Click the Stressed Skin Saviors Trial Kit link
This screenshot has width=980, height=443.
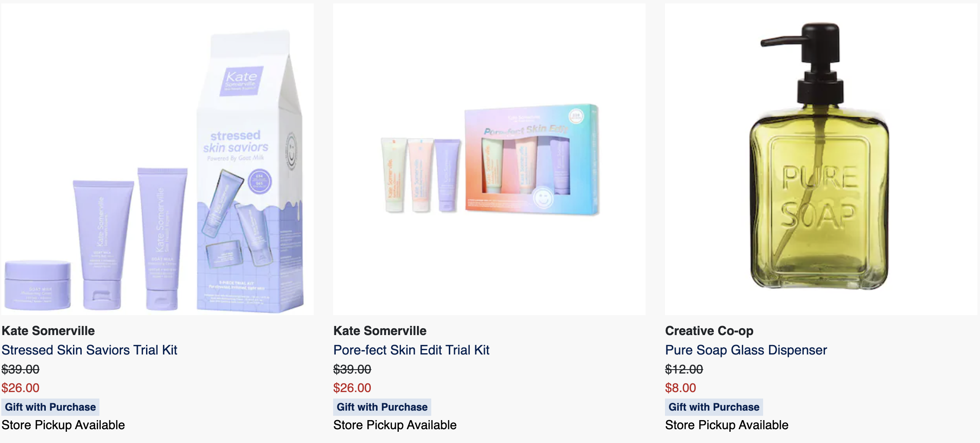89,350
